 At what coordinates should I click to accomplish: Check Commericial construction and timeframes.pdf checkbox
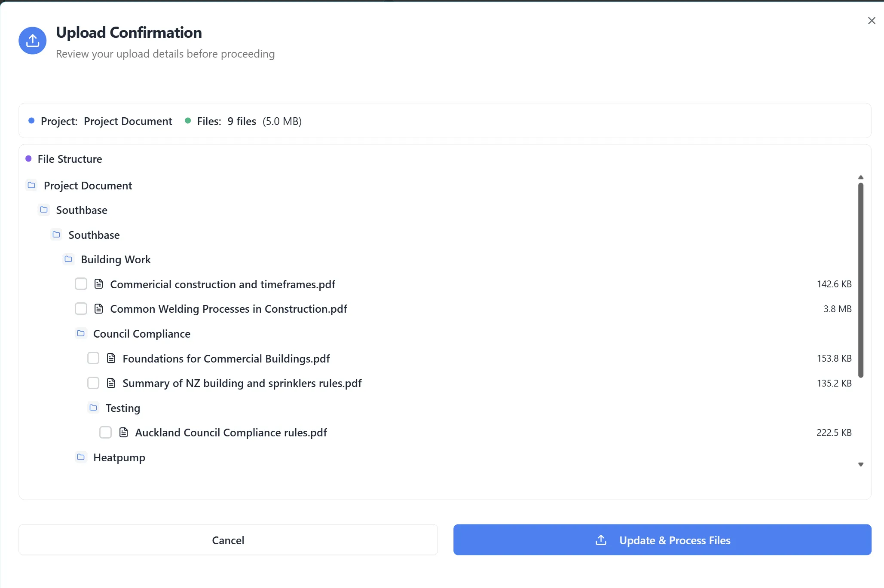(x=81, y=284)
